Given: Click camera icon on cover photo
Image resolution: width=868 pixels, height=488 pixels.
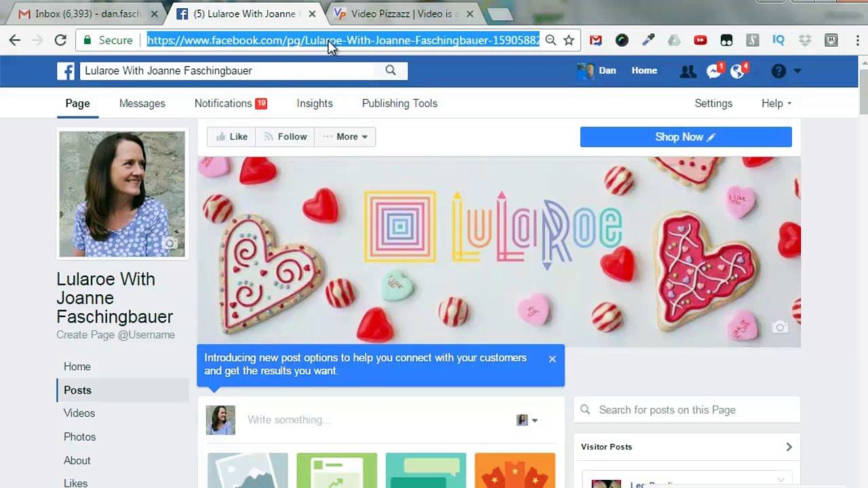Looking at the screenshot, I should pyautogui.click(x=780, y=327).
